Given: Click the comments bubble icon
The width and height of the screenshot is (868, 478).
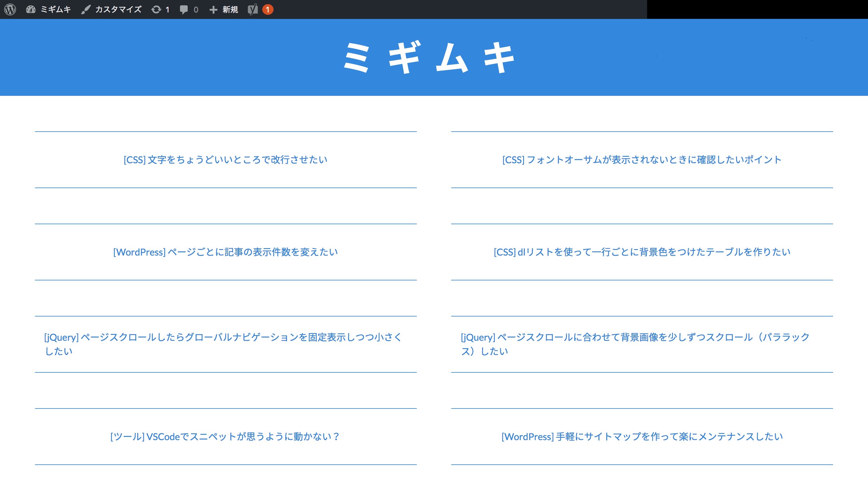Looking at the screenshot, I should [184, 9].
